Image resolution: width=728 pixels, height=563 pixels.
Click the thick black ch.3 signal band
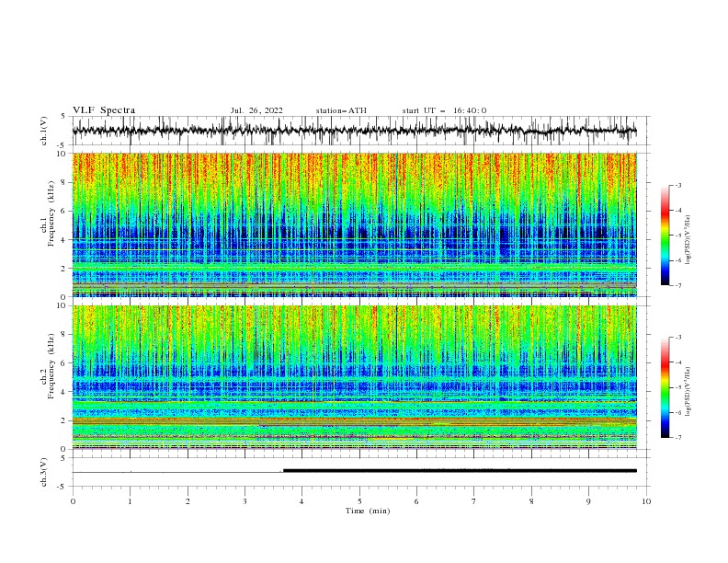(460, 471)
